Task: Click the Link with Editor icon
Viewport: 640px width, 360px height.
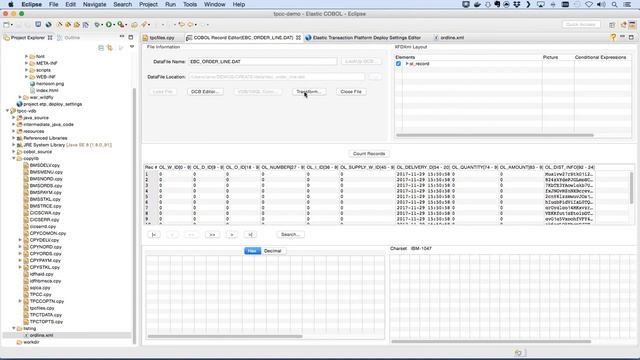Action: (110, 48)
